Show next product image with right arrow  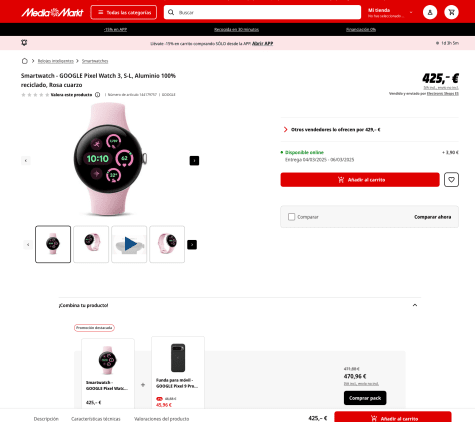click(x=194, y=161)
